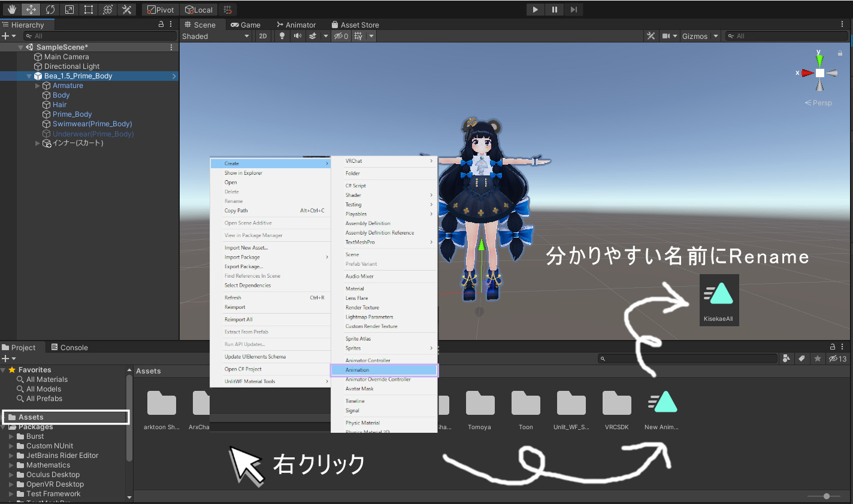The height and width of the screenshot is (504, 853).
Task: Adjust the asset icon size slider
Action: tap(827, 496)
